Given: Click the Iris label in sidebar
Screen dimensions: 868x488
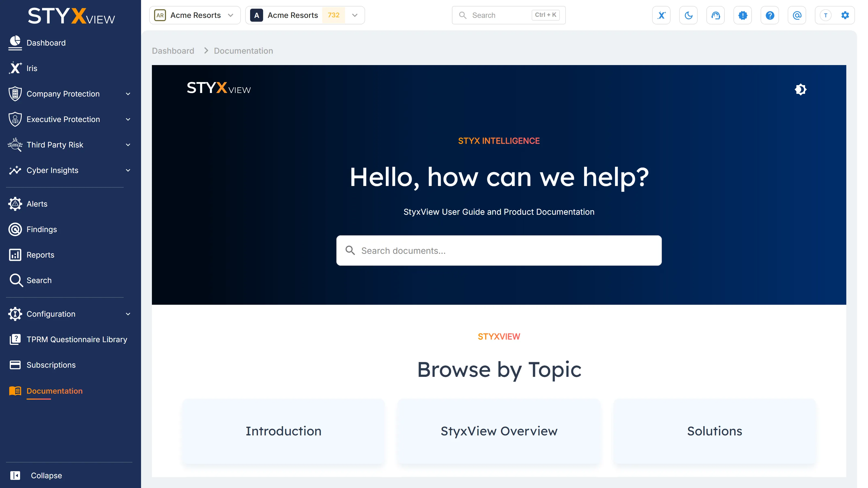Looking at the screenshot, I should [32, 68].
